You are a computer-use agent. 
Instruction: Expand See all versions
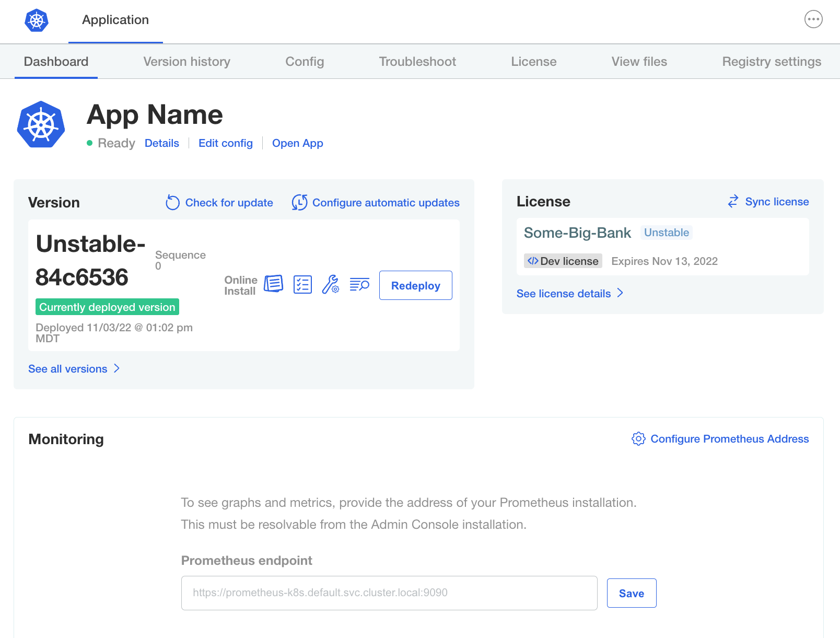click(x=68, y=368)
